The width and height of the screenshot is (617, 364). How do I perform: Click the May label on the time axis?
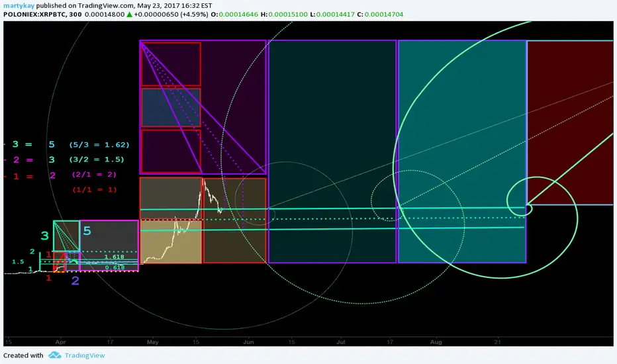[x=153, y=342]
